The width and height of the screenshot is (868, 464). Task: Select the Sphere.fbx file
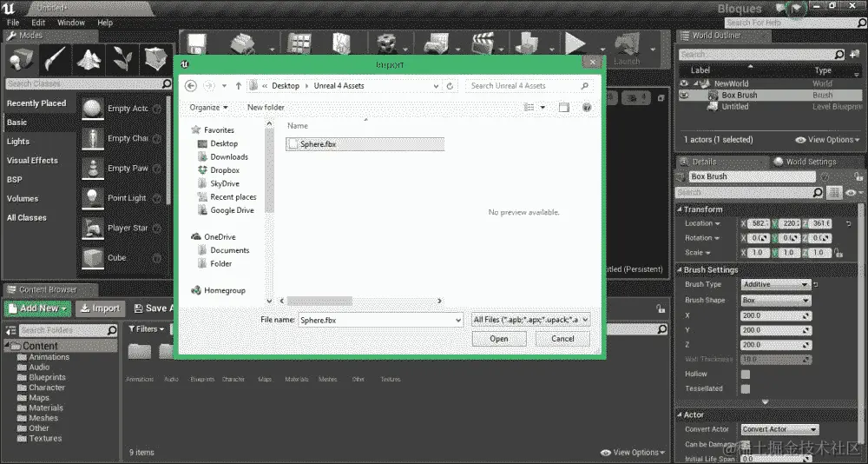(365, 144)
